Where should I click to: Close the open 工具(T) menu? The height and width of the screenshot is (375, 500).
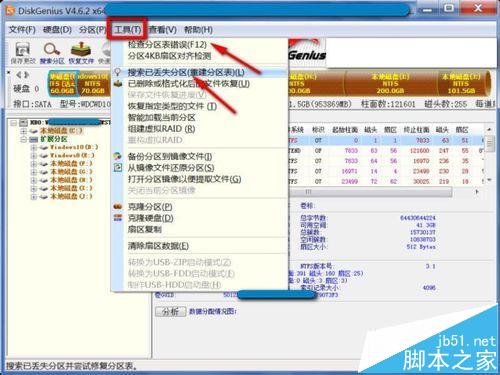127,30
